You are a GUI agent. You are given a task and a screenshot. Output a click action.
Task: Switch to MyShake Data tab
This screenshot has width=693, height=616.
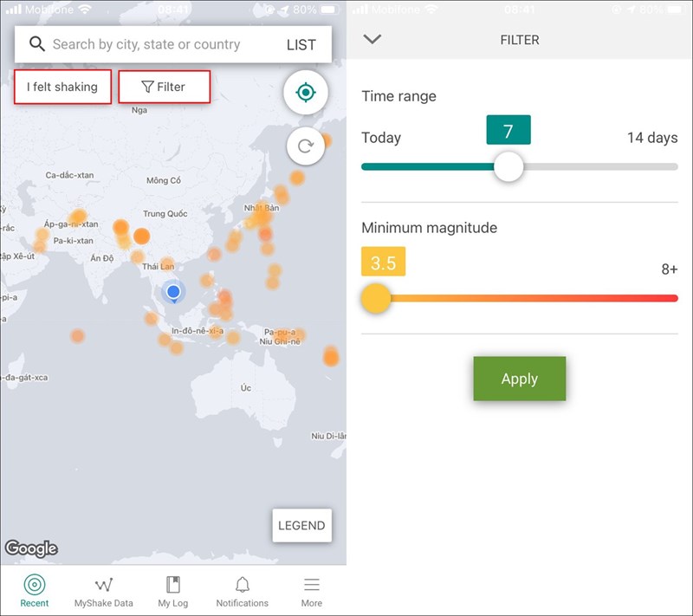104,591
